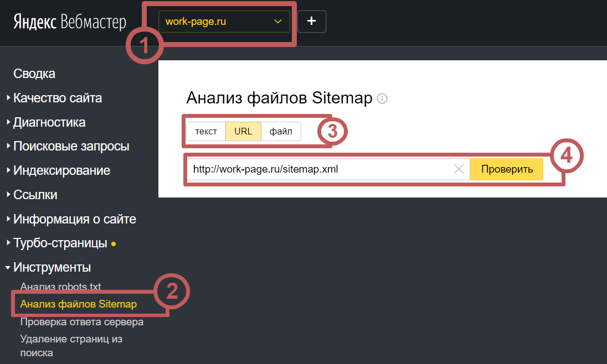607x364 pixels.
Task: Expand the Турбо-страницы section
Action: tap(60, 243)
